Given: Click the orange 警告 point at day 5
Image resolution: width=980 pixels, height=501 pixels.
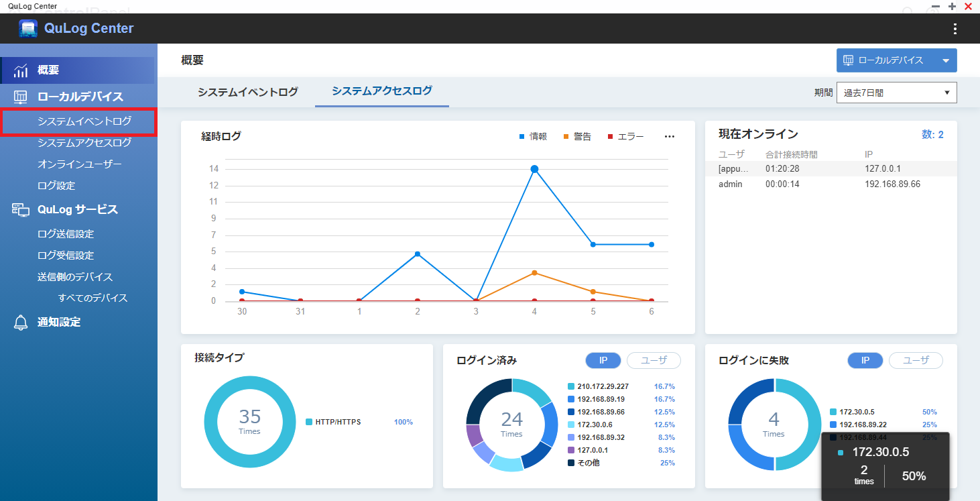Looking at the screenshot, I should point(593,292).
